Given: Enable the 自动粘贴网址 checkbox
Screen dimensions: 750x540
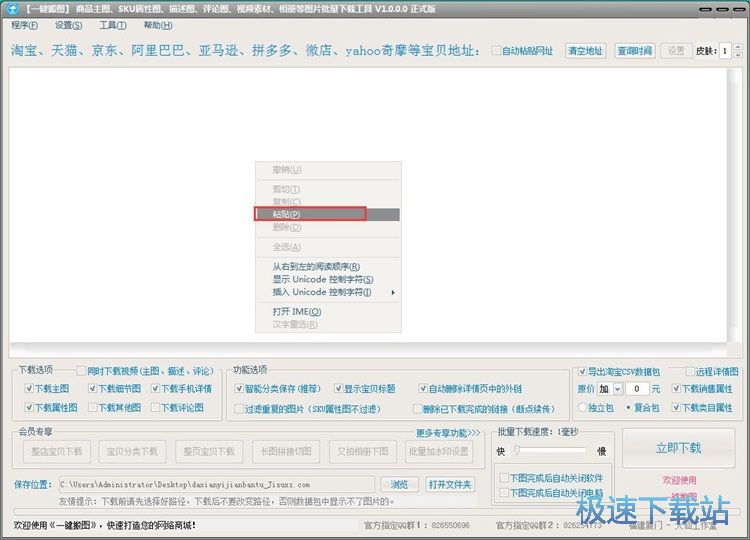Looking at the screenshot, I should tap(496, 51).
